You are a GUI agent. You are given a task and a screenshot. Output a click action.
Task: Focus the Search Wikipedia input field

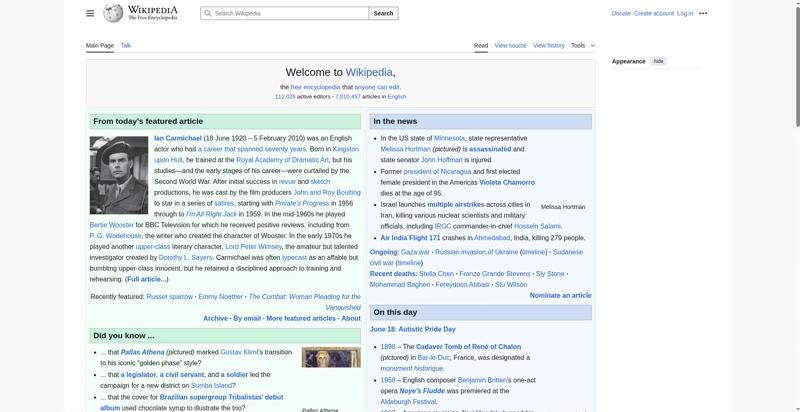285,13
